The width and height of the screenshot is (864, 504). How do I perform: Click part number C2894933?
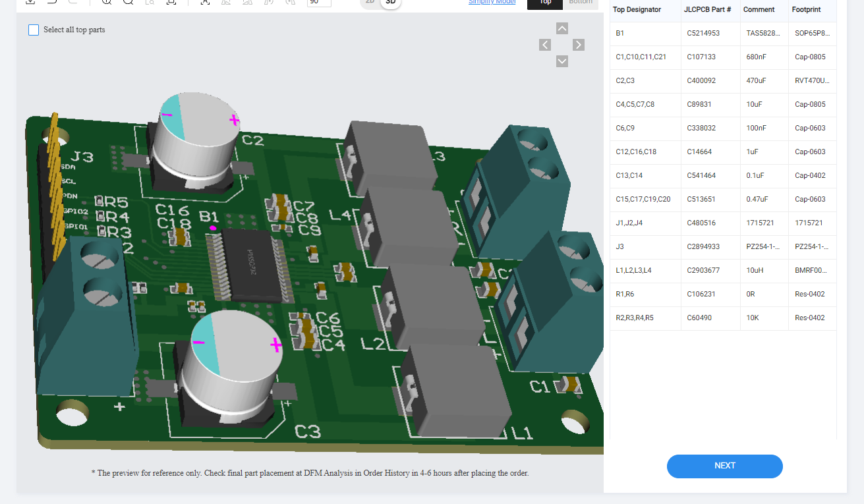click(703, 246)
